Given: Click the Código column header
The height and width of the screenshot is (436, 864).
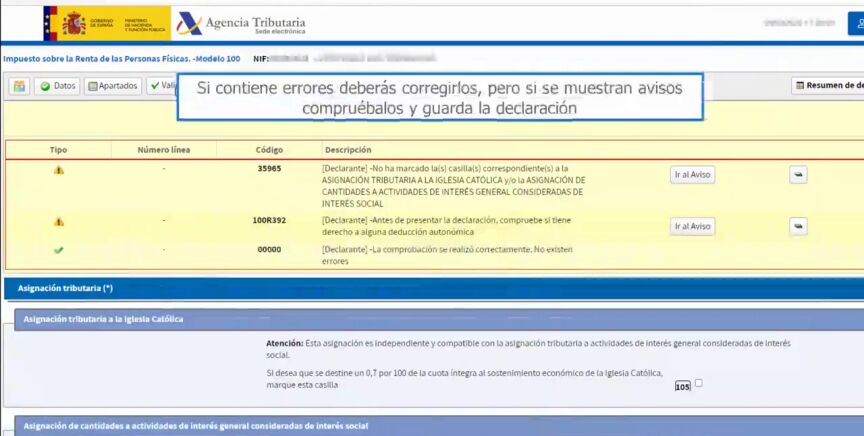Looking at the screenshot, I should [269, 150].
